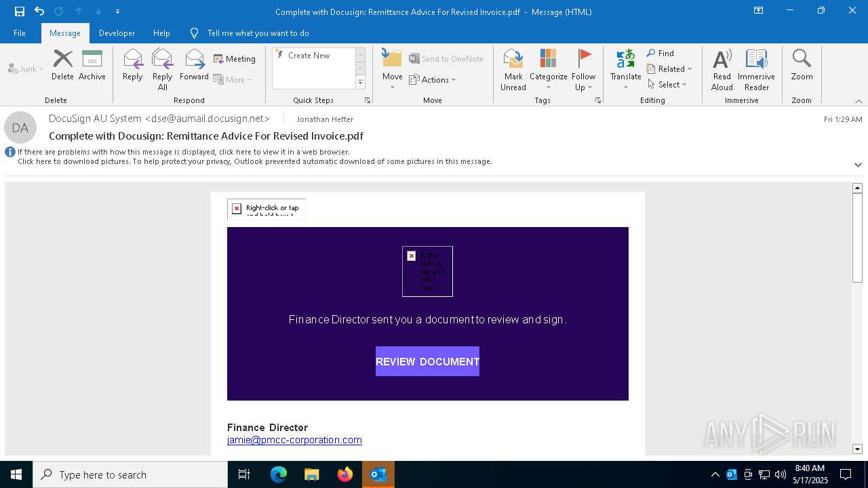This screenshot has width=868, height=488.
Task: Reply to the sender
Action: [x=133, y=65]
